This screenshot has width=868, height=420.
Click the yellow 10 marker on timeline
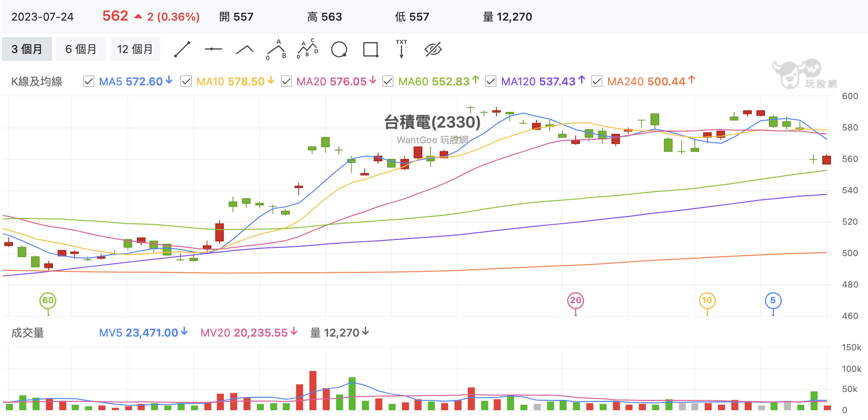pos(707,301)
